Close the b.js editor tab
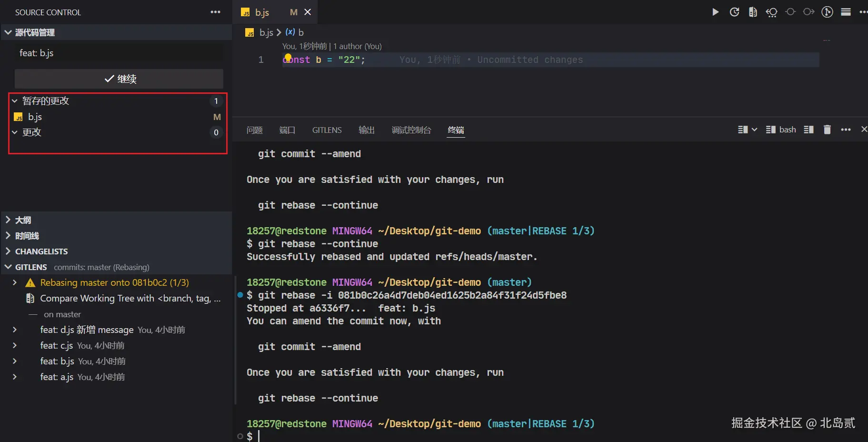 [308, 12]
